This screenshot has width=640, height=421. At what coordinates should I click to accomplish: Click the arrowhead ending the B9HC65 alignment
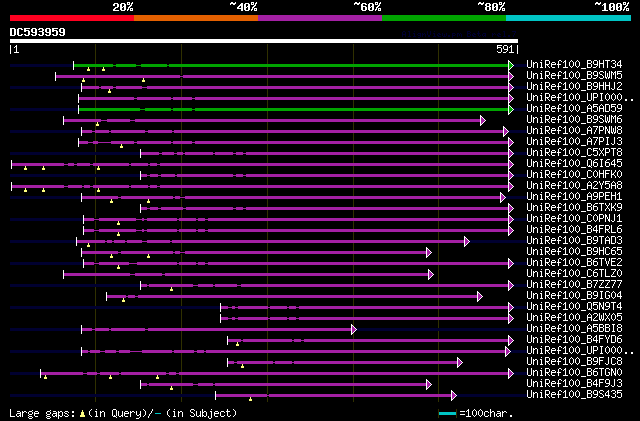[x=429, y=252]
